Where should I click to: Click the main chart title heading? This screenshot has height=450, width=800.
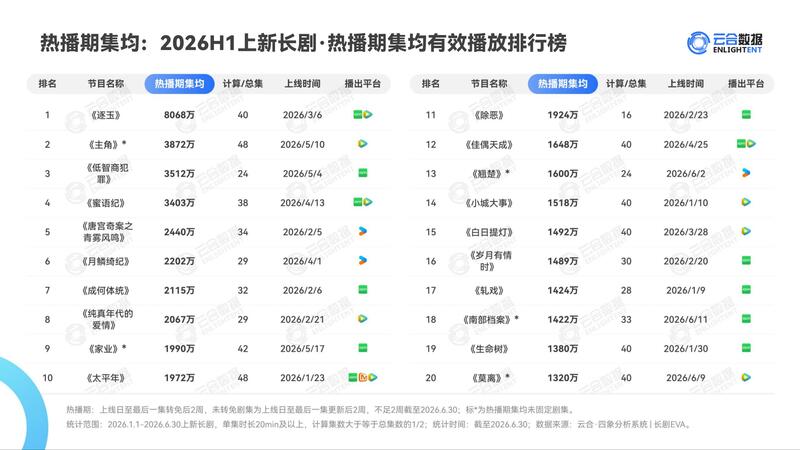click(303, 43)
